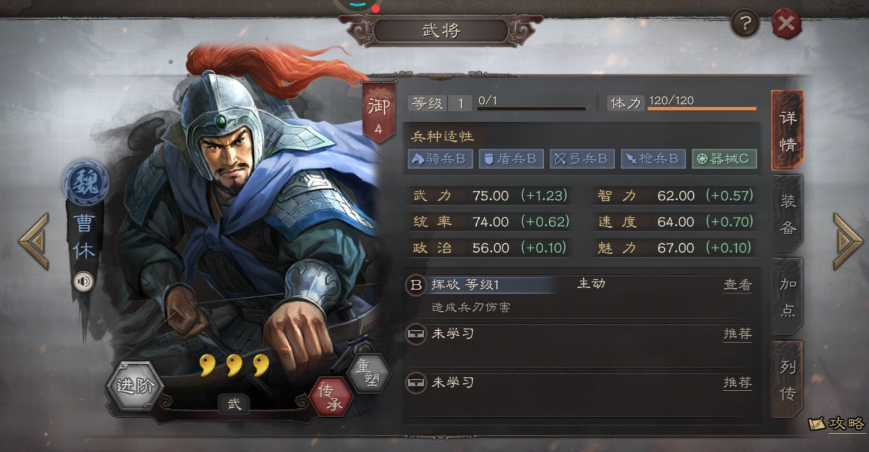Image resolution: width=869 pixels, height=452 pixels.
Task: Click the question mark help icon
Action: point(745,23)
